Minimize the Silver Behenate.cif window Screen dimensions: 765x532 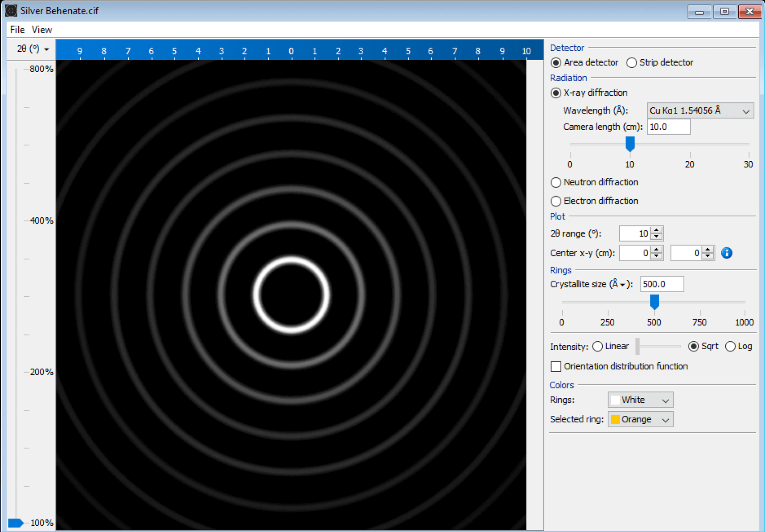pos(699,12)
